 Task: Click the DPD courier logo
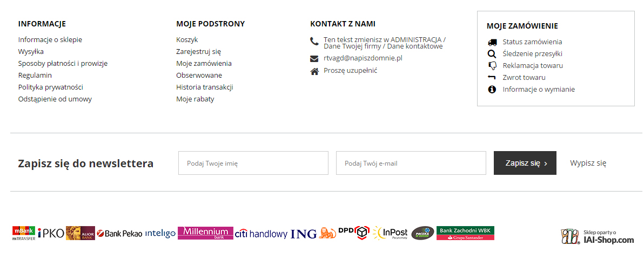353,233
